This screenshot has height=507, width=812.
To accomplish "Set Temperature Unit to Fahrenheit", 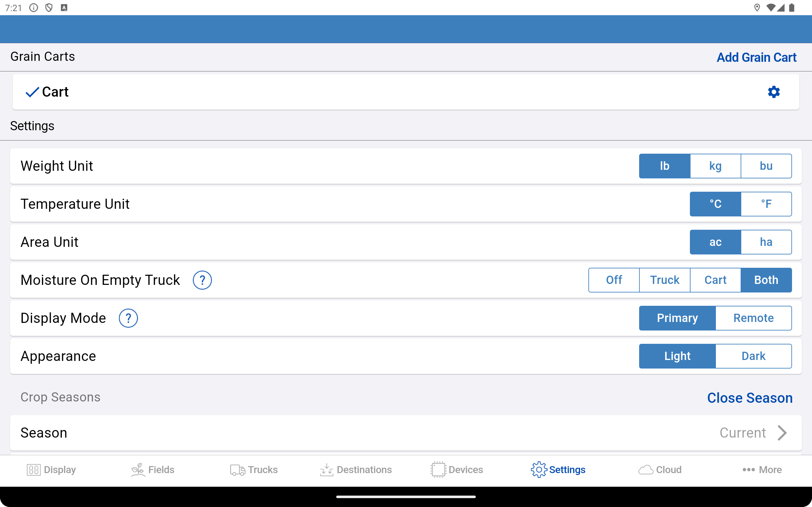I will tap(766, 203).
